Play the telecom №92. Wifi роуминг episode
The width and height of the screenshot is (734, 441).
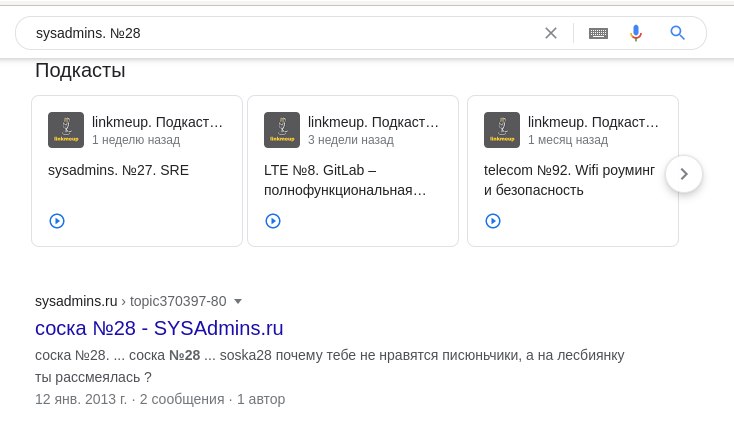493,221
